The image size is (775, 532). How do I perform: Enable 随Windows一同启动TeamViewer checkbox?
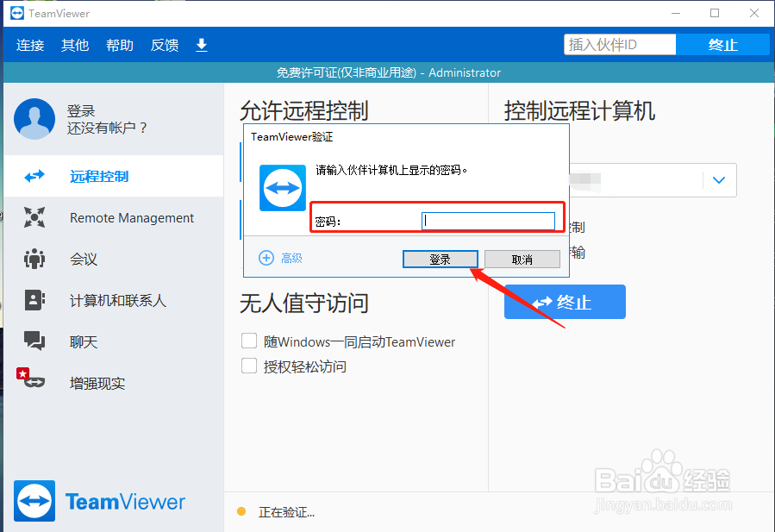(249, 341)
